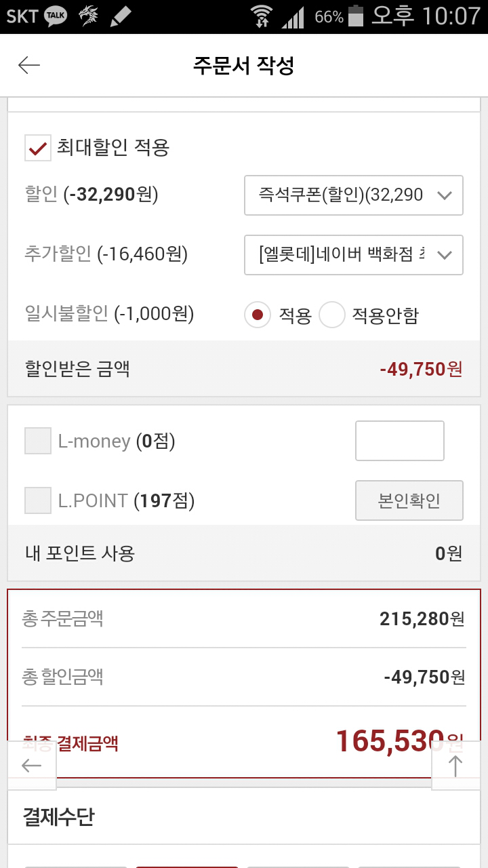This screenshot has height=868, width=488.
Task: Check the L.POINT checkbox
Action: point(38,500)
